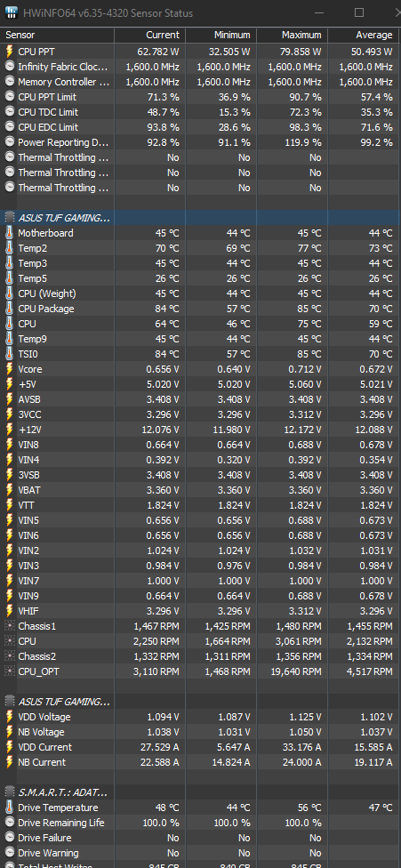Viewport: 401px width, 868px height.
Task: Select the CPU TDC Limit row
Action: (x=200, y=112)
